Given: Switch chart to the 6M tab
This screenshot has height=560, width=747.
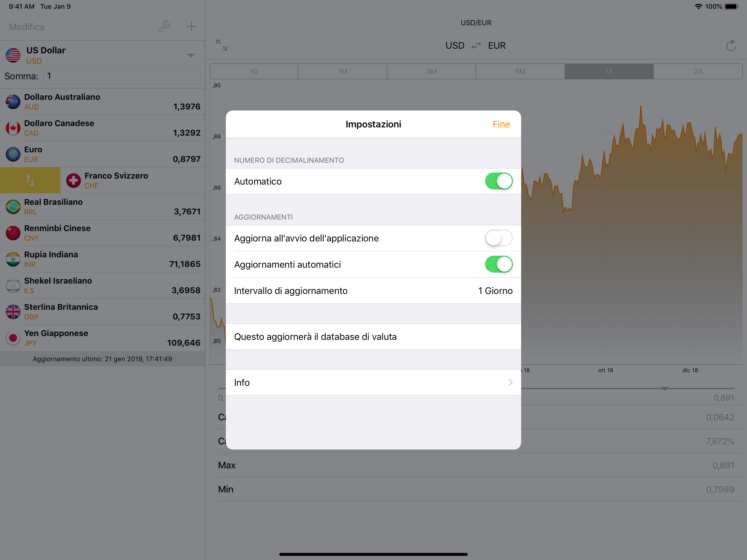Looking at the screenshot, I should 520,72.
